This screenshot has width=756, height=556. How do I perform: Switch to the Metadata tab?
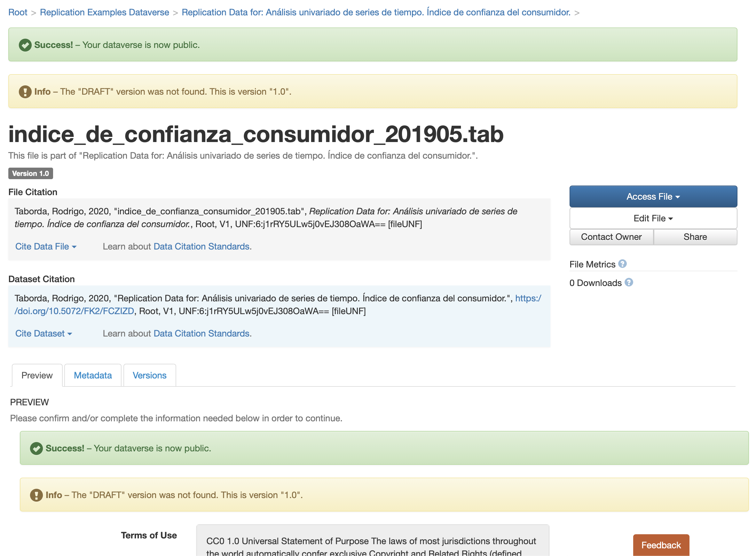pos(92,375)
